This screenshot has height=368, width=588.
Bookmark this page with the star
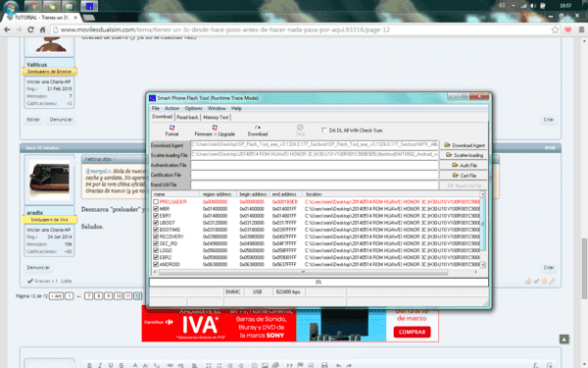[x=555, y=29]
